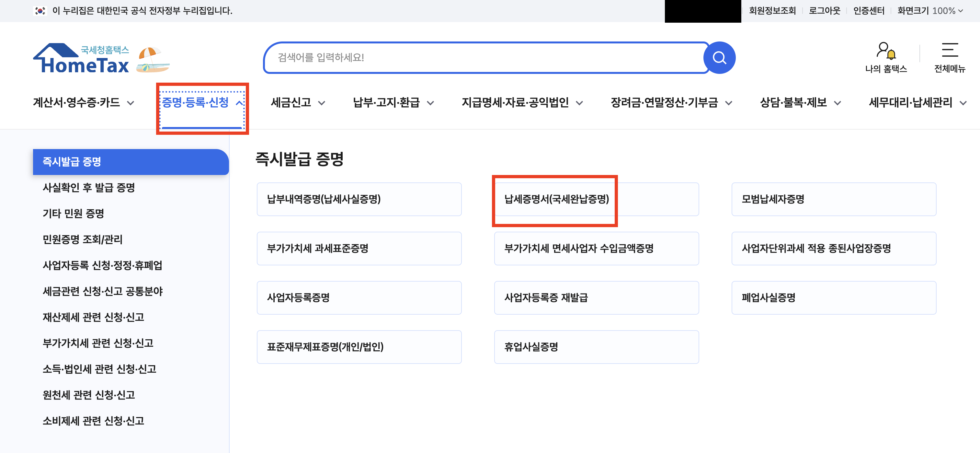Open the 전체메뉴 hamburger icon

pos(949,51)
